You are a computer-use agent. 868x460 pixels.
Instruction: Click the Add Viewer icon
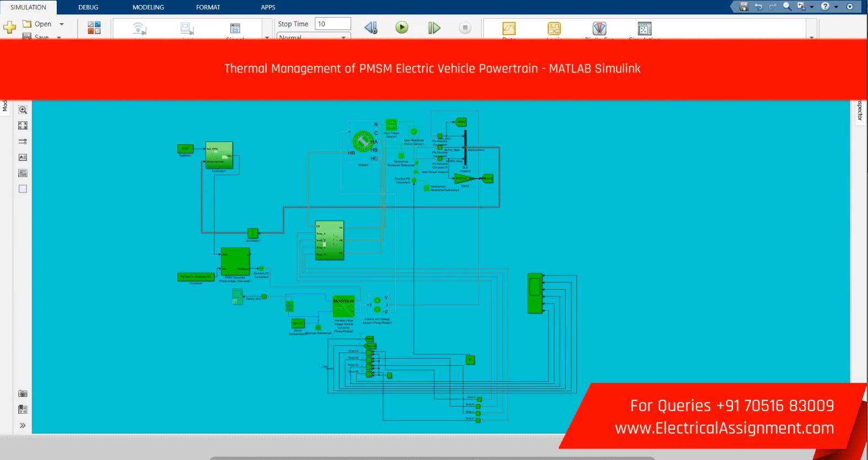click(187, 28)
